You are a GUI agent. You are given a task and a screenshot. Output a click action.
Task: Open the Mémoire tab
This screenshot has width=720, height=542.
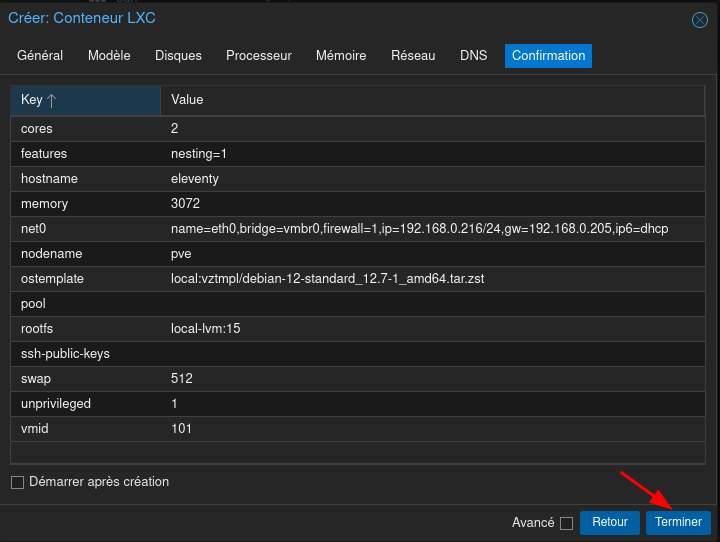click(341, 56)
